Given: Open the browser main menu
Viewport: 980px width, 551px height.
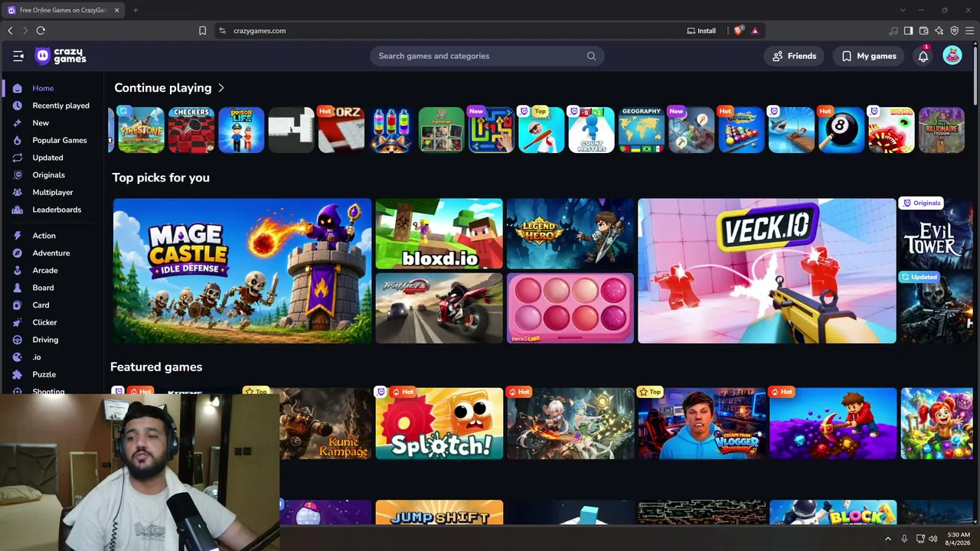Looking at the screenshot, I should coord(970,31).
